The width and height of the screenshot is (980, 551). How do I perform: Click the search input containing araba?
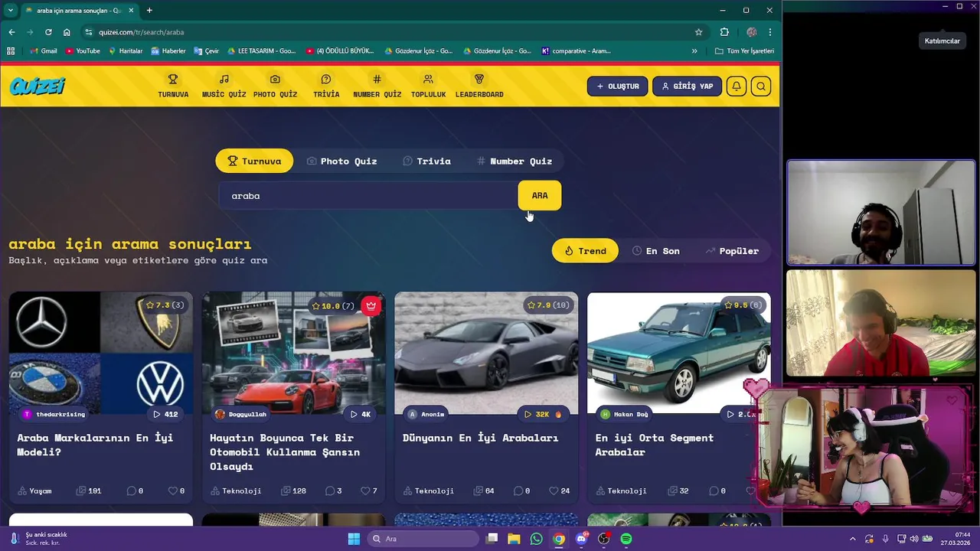pyautogui.click(x=368, y=196)
